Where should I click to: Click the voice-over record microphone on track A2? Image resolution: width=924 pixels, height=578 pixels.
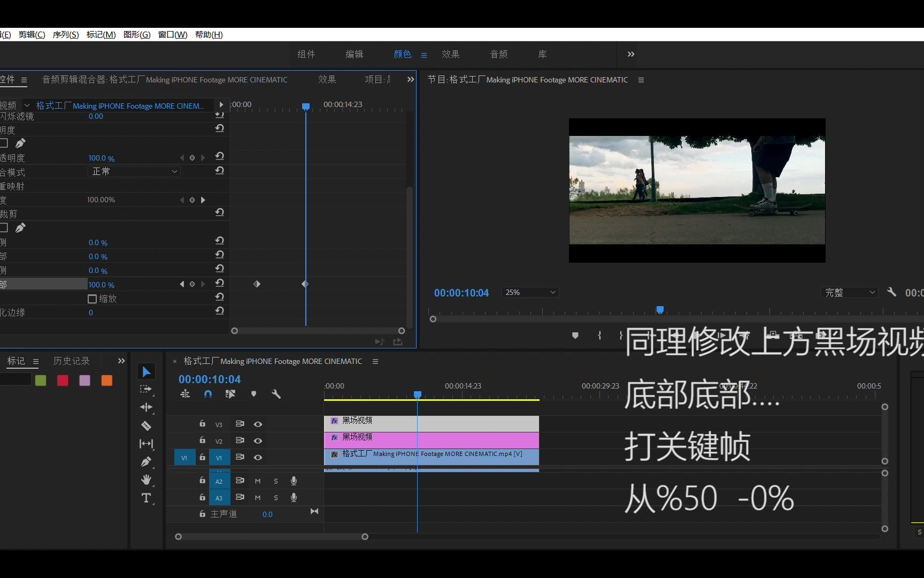[294, 481]
